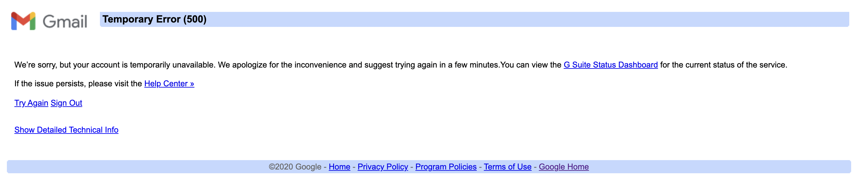
Task: Click the Gmail wordmark text
Action: pos(65,22)
